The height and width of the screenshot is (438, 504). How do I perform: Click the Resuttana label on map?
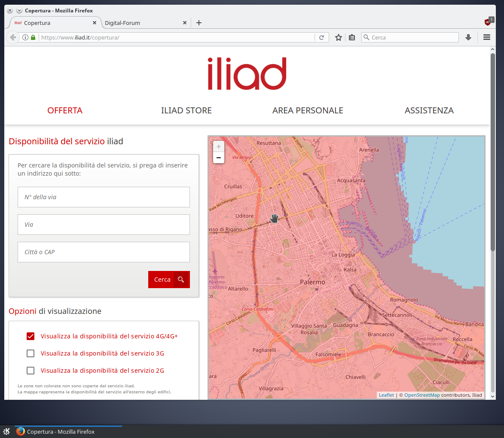tap(269, 143)
